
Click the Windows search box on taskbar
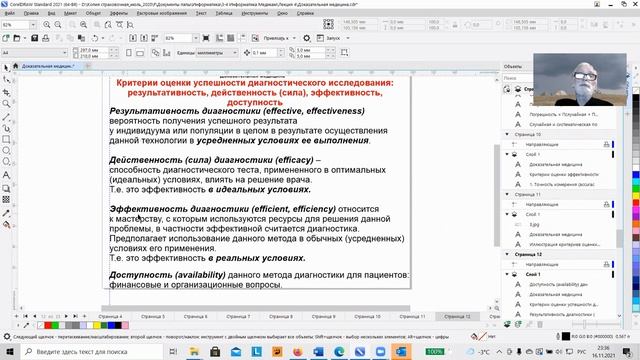(x=92, y=351)
